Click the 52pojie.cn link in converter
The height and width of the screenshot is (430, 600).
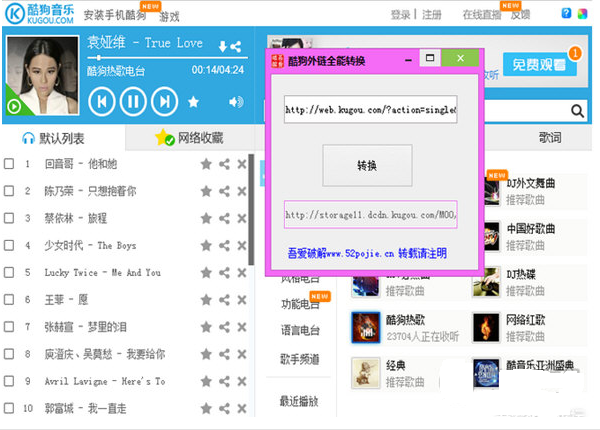point(367,253)
